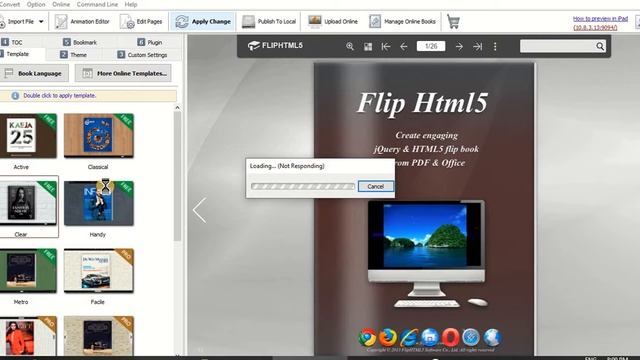Switch to the Plugin tab
The image size is (640, 360).
pos(150,42)
